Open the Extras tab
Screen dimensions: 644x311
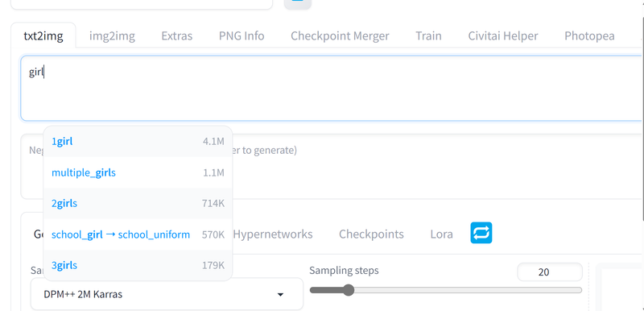click(x=176, y=35)
